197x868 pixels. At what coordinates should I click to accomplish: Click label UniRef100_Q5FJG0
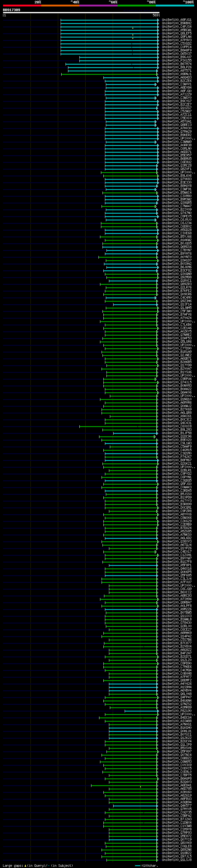[176, 484]
